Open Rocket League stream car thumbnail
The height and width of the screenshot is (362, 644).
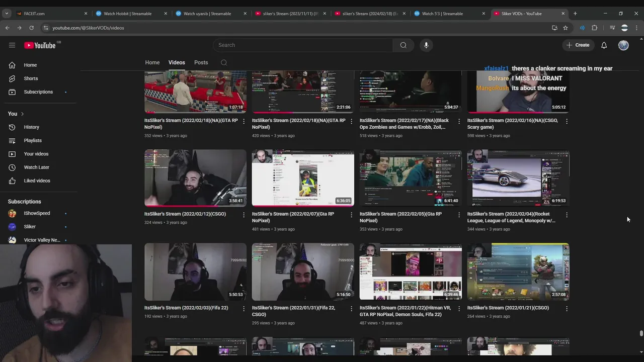[x=518, y=178]
